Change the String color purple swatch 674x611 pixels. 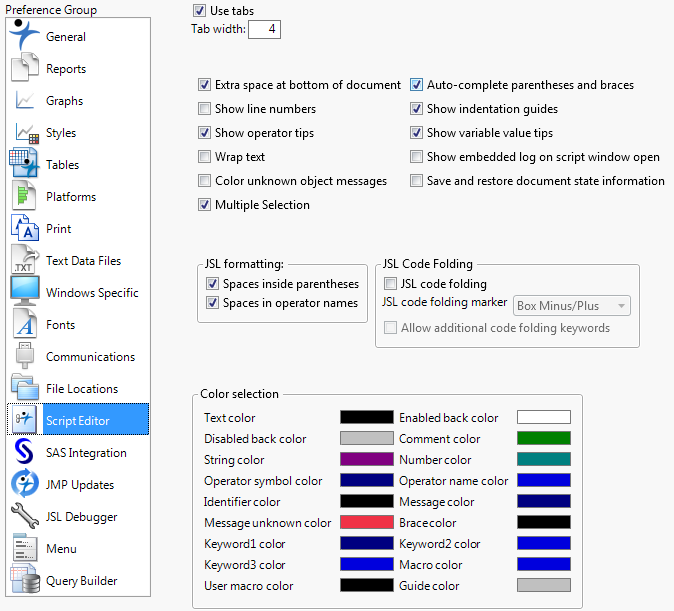coord(366,459)
